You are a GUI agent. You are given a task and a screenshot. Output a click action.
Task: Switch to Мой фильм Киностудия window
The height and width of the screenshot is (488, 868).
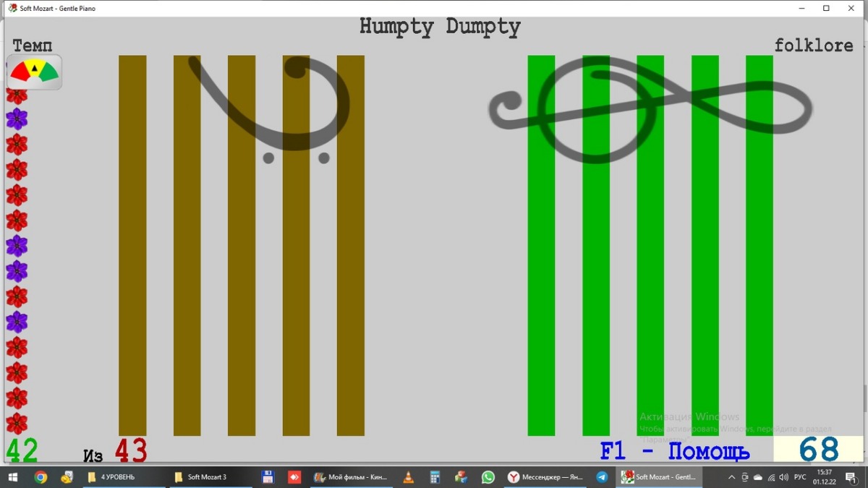(x=352, y=477)
